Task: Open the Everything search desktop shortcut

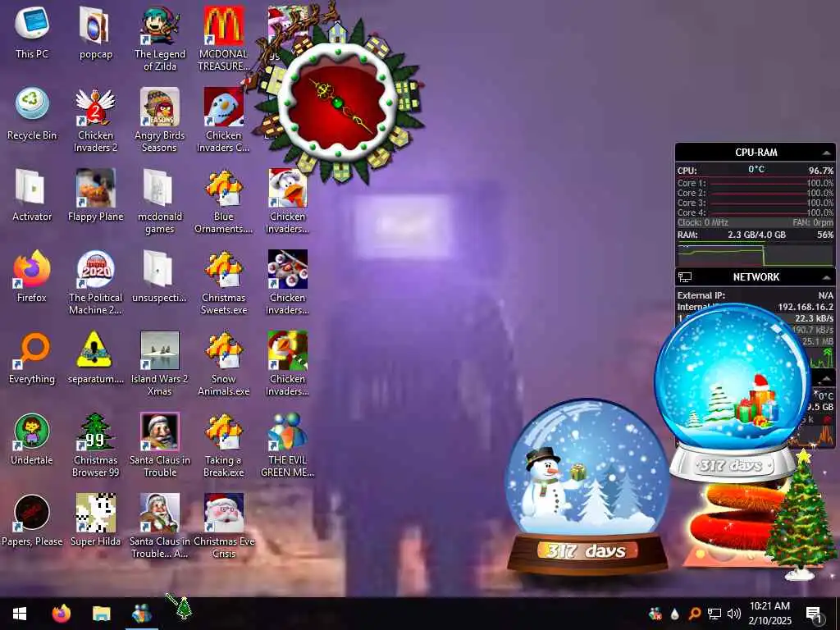Action: pyautogui.click(x=32, y=358)
